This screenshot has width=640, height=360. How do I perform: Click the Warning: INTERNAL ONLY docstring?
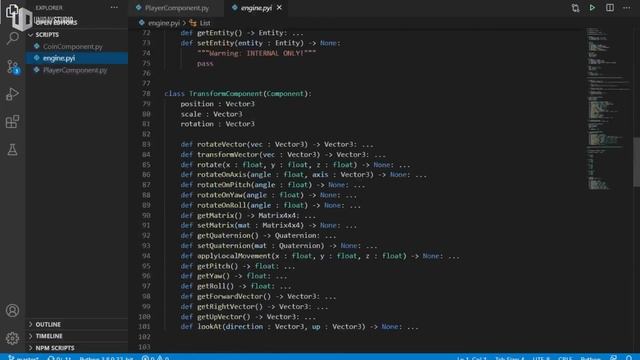click(x=256, y=53)
